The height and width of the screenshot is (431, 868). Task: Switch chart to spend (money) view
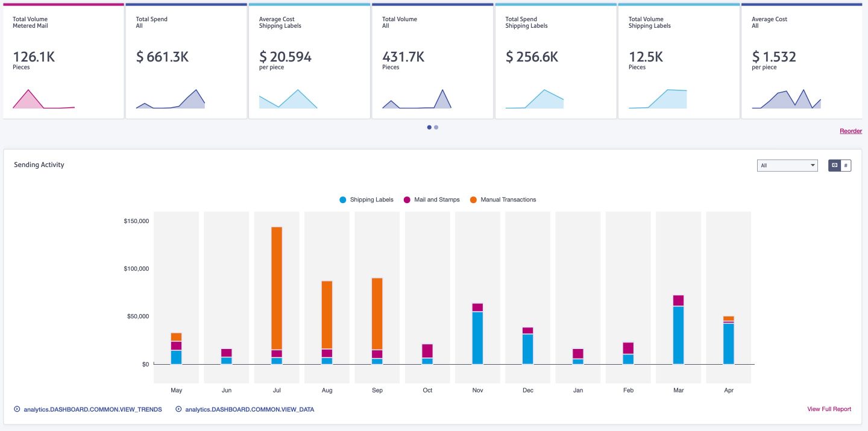pos(835,165)
